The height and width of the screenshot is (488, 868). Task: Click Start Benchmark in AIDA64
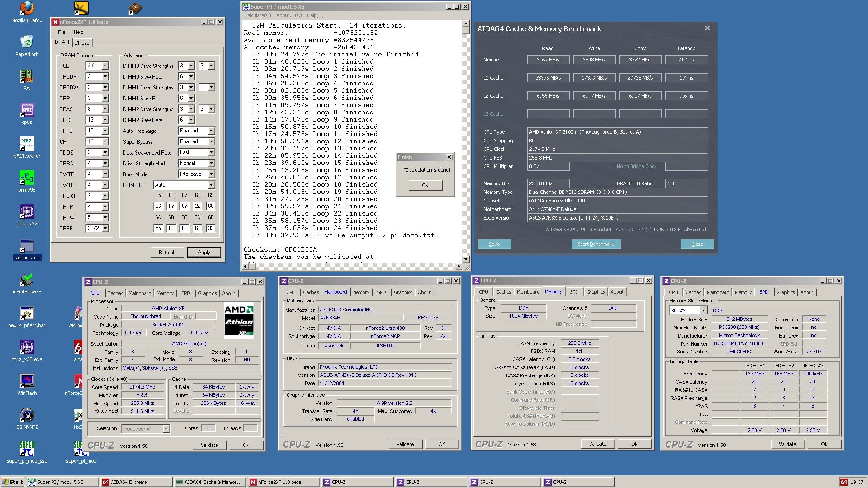coord(596,244)
